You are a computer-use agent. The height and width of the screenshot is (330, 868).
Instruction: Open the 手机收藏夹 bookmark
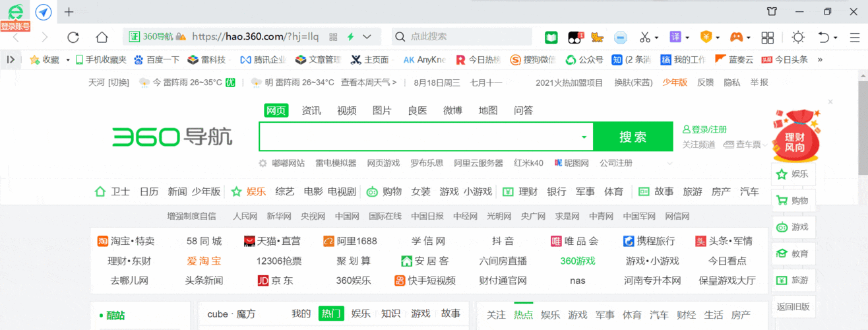tap(100, 59)
